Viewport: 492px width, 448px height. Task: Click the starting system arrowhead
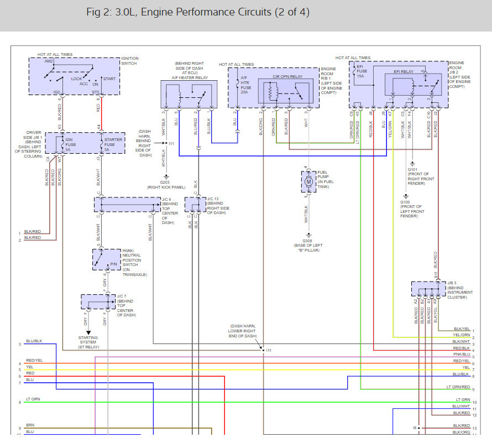coord(88,332)
